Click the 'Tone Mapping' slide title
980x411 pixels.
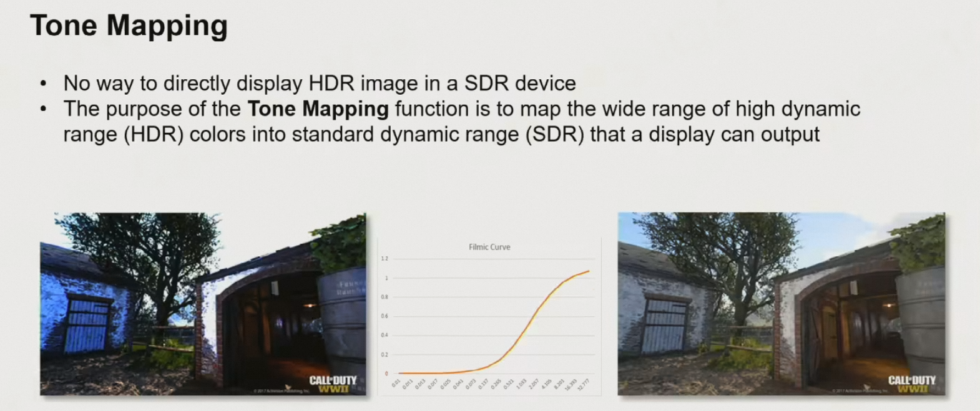point(129,26)
